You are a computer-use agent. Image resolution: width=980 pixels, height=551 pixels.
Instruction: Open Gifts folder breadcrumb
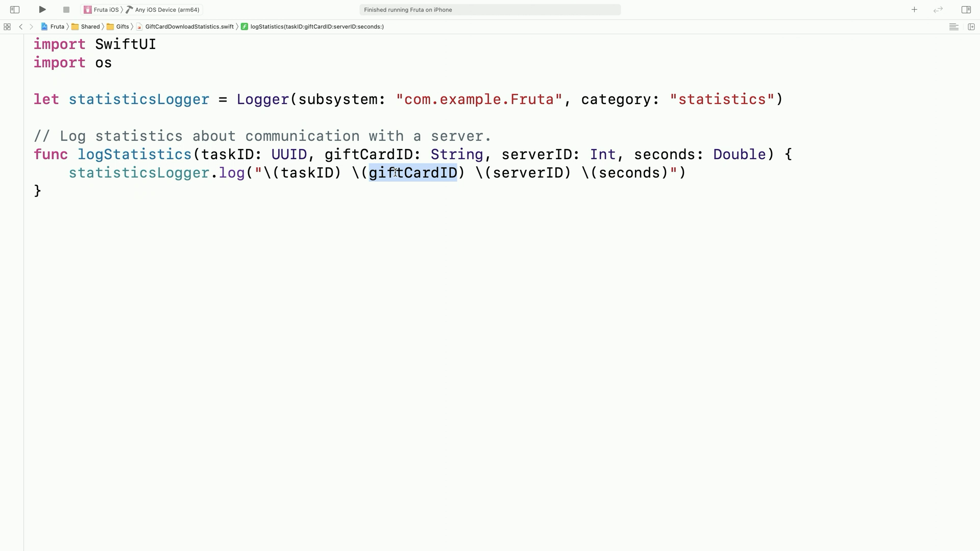tap(118, 27)
